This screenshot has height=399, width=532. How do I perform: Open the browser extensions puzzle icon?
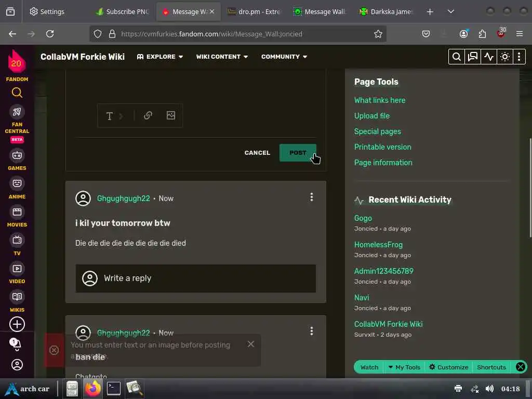coord(482,34)
